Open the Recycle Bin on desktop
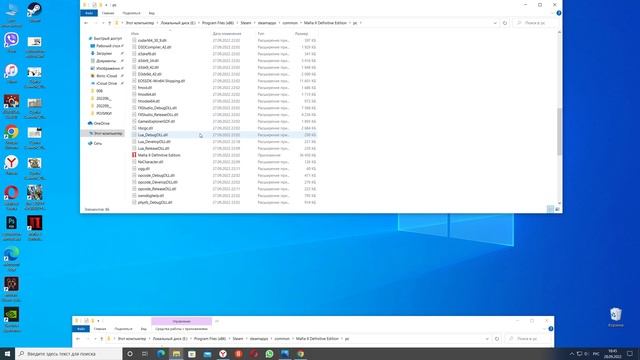 [616, 317]
